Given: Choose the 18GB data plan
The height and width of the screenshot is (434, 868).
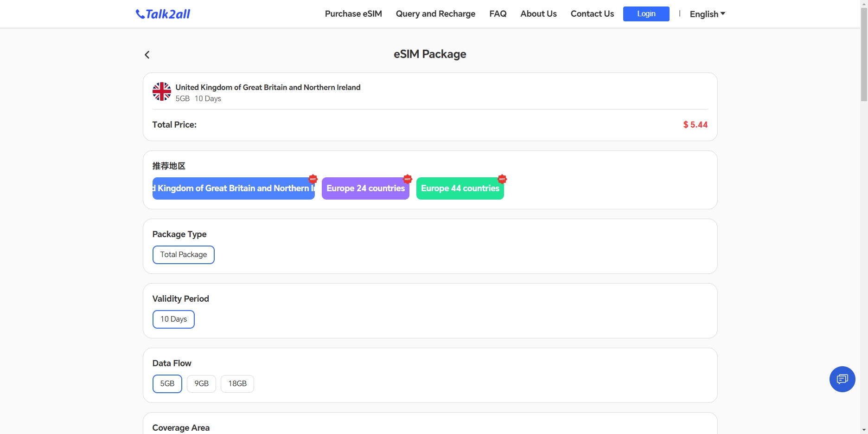Looking at the screenshot, I should (x=237, y=384).
